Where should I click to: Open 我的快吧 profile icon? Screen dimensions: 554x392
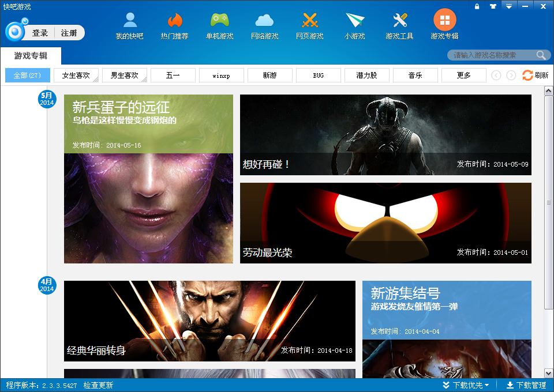coord(130,20)
